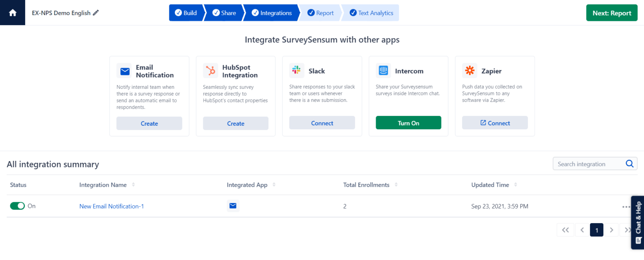This screenshot has width=644, height=260.
Task: Turn off the New Email Notification-1 status toggle
Action: pos(17,206)
